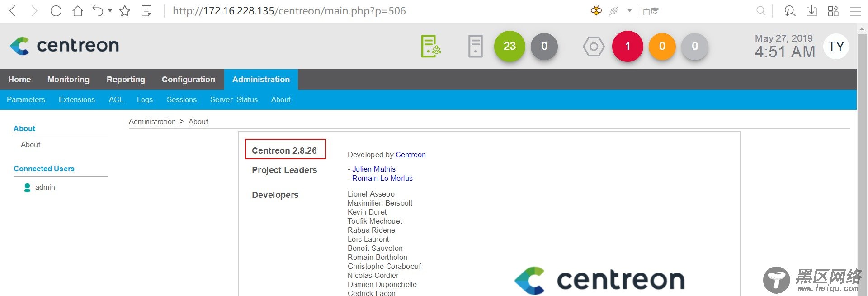Open the Logs submenu
Screen dimensions: 868x296
[x=145, y=99]
